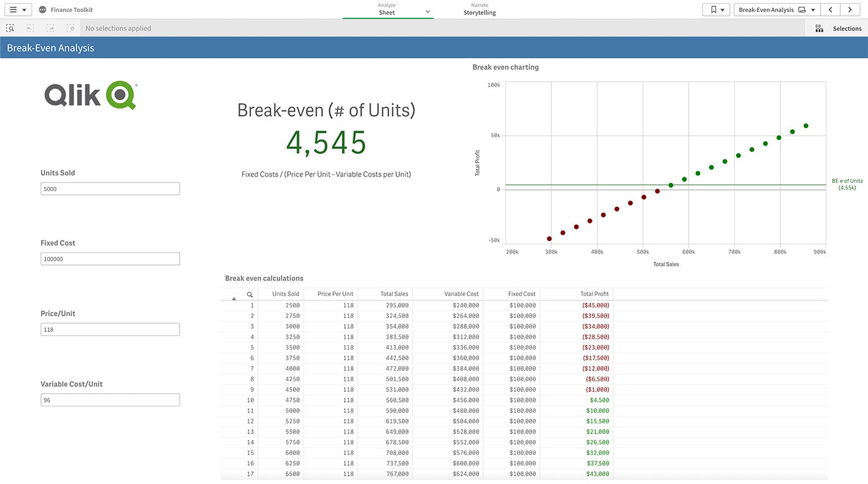The width and height of the screenshot is (868, 484).
Task: Select Units Sold value 2500 in table
Action: coord(292,305)
